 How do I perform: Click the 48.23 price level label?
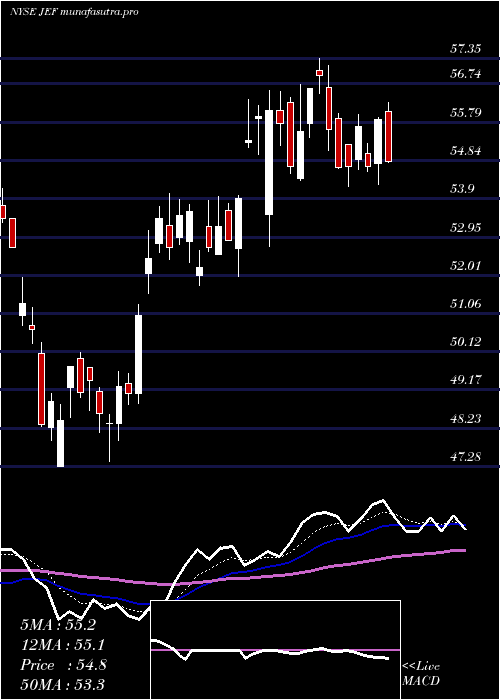tap(466, 419)
